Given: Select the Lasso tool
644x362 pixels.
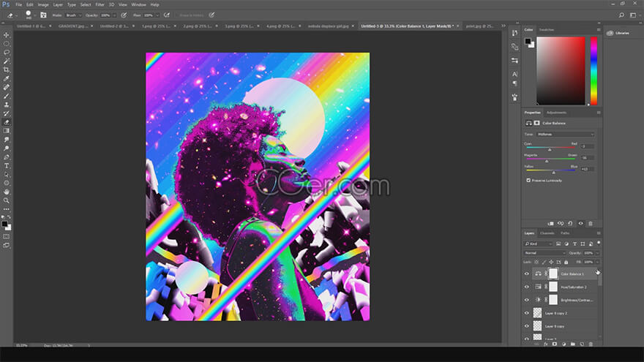Looking at the screenshot, I should pyautogui.click(x=6, y=52).
